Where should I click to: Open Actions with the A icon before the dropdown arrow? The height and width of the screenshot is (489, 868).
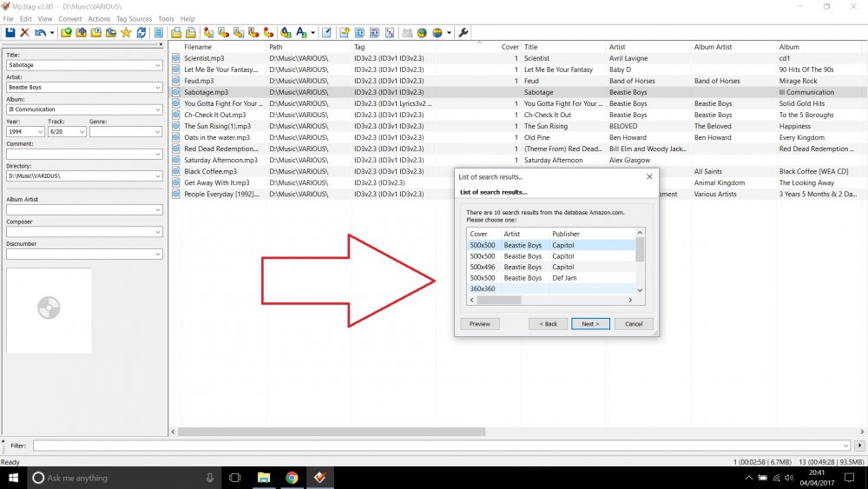click(x=301, y=33)
